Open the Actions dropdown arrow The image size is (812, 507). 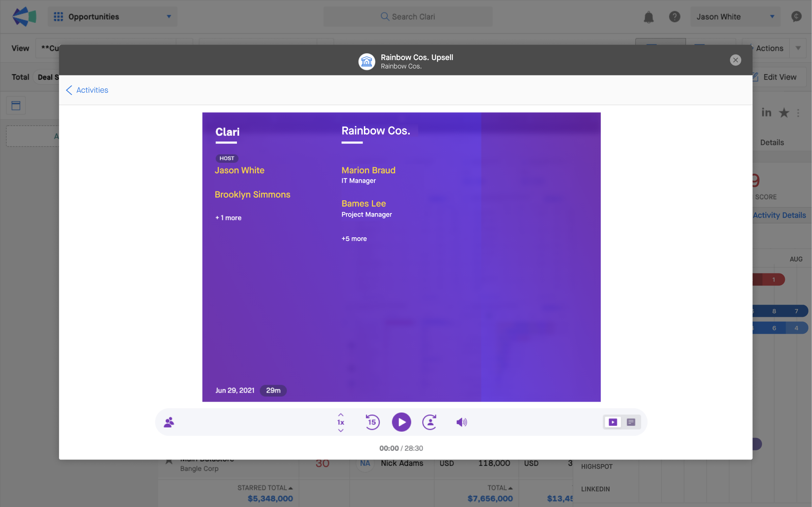tap(798, 48)
